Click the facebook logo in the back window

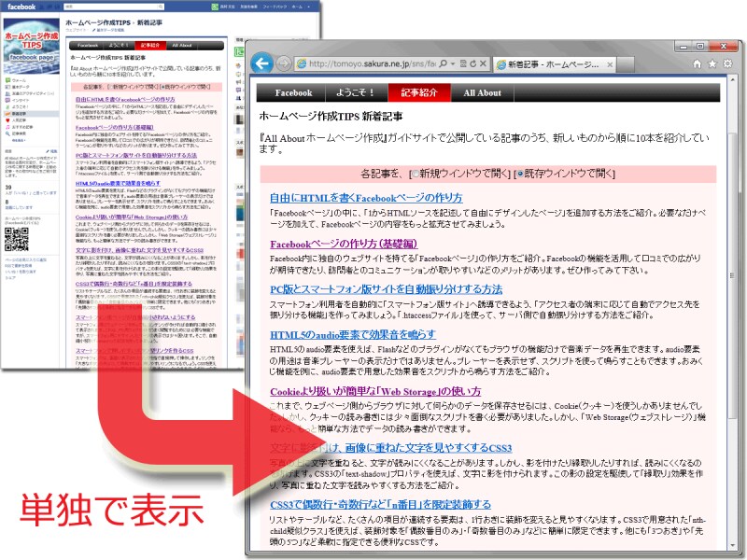point(21,7)
